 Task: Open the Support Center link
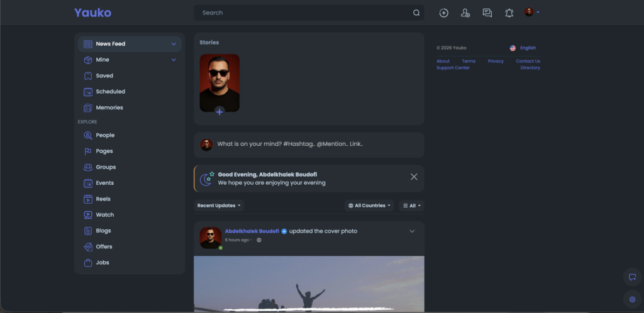453,68
